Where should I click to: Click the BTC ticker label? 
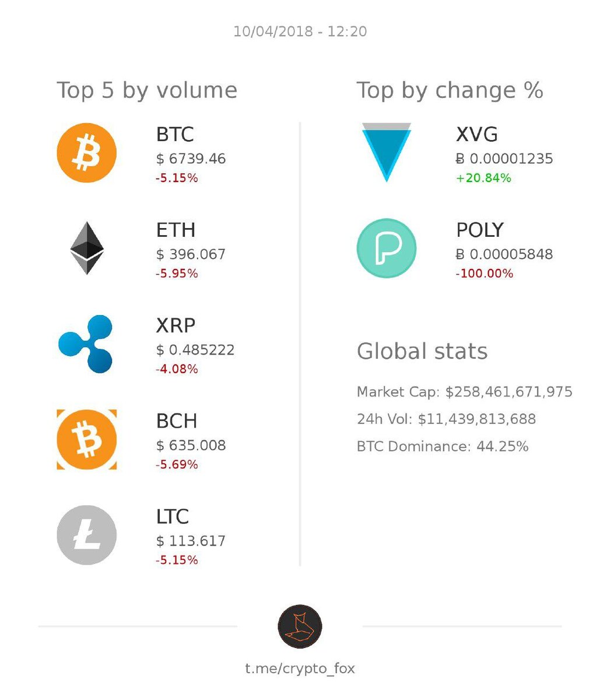[174, 135]
